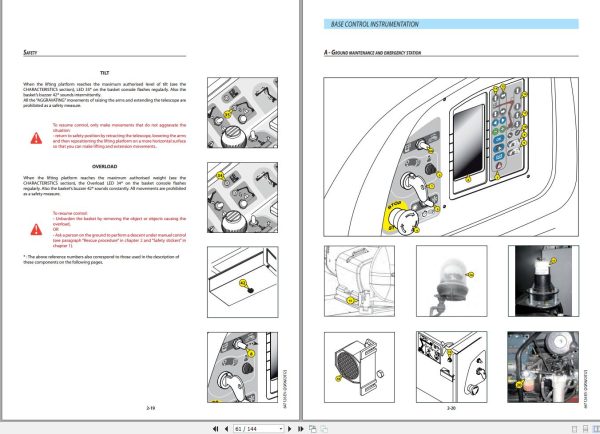Image resolution: width=600 pixels, height=434 pixels.
Task: Click page number 2-20 on right page
Action: coord(451,408)
